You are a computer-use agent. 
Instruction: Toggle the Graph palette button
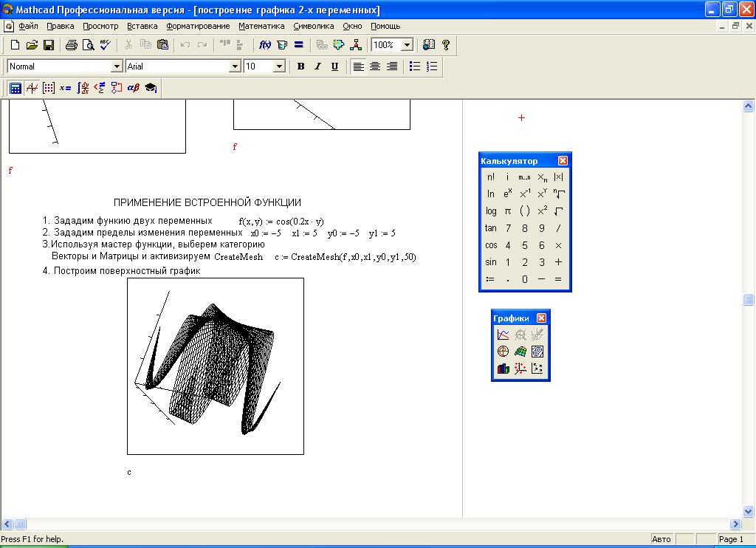32,88
